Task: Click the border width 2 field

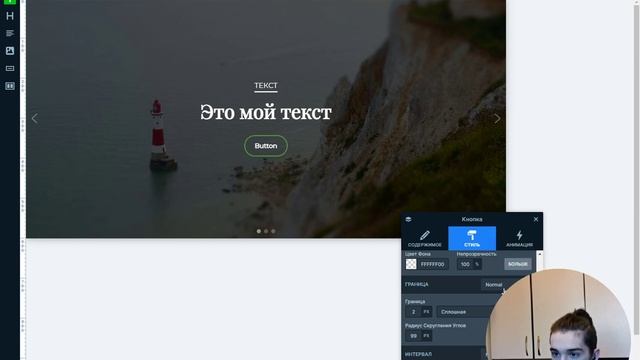Action: click(x=413, y=312)
